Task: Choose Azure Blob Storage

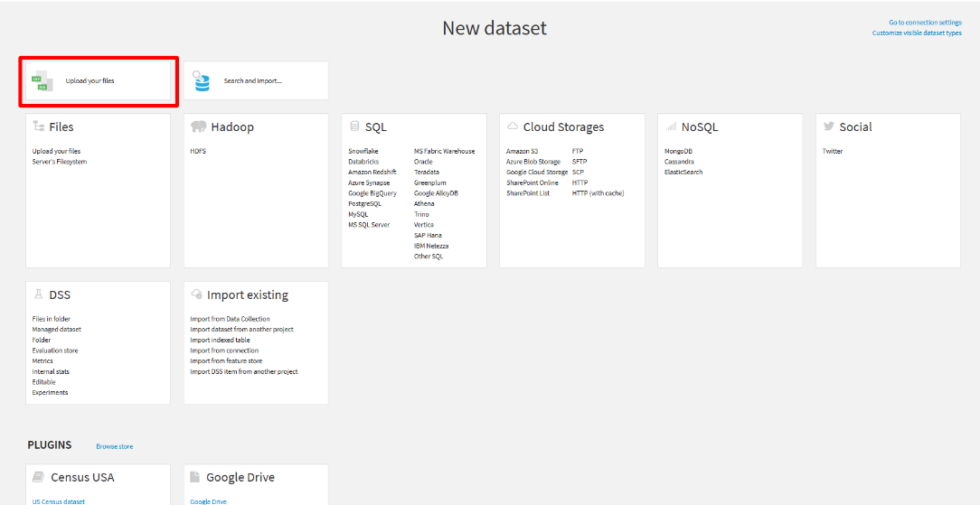Action: pyautogui.click(x=533, y=162)
